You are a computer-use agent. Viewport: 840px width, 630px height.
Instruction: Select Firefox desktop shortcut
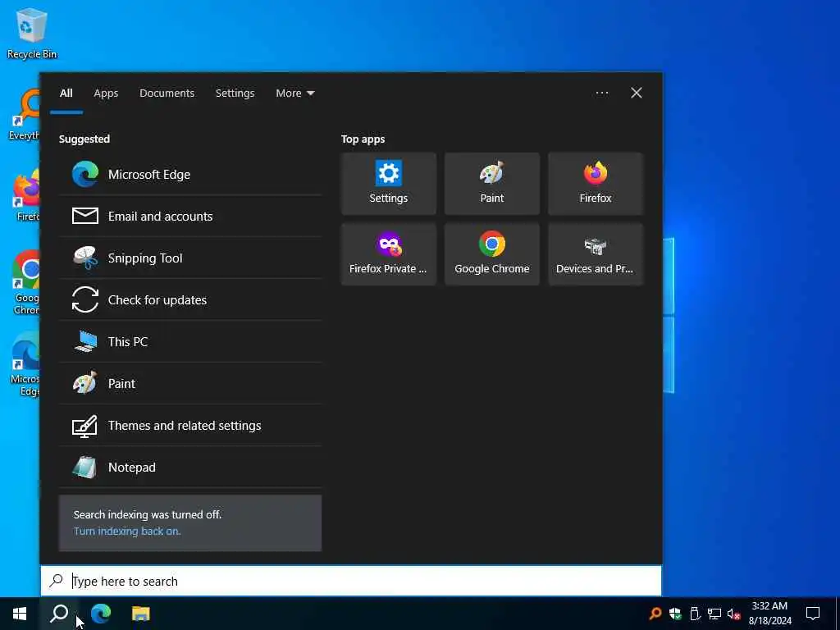tap(25, 195)
